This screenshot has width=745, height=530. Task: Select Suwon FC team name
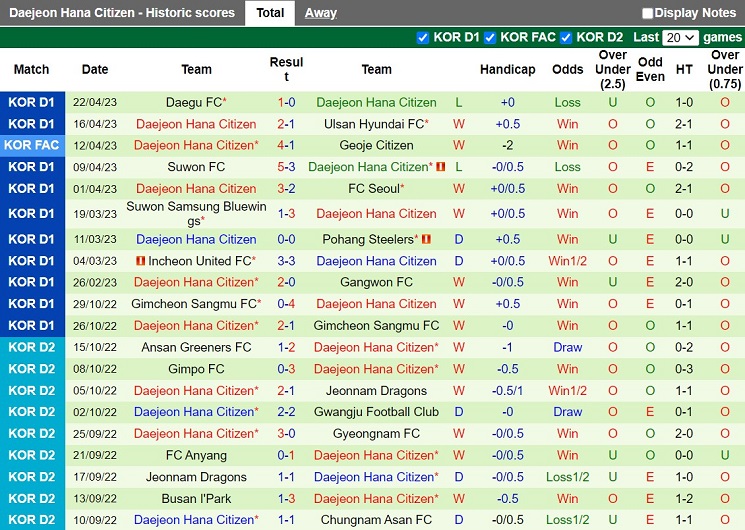(196, 167)
